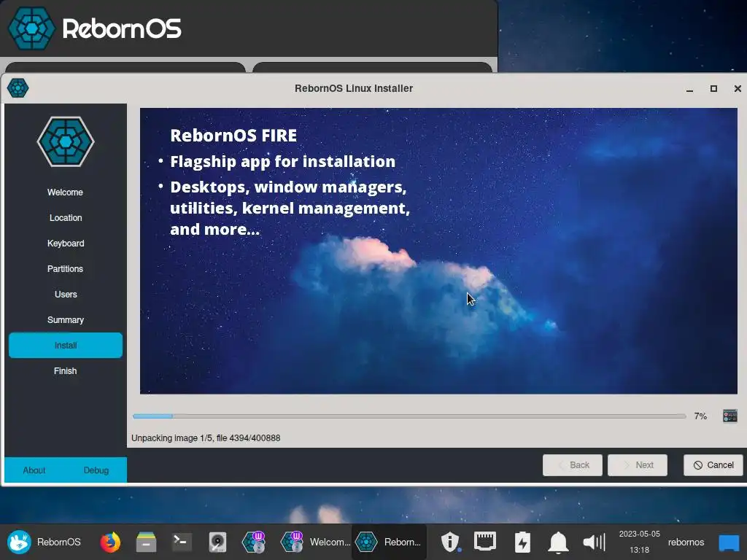Open the file manager taskbar icon
Screen dimensions: 747x560
146,542
